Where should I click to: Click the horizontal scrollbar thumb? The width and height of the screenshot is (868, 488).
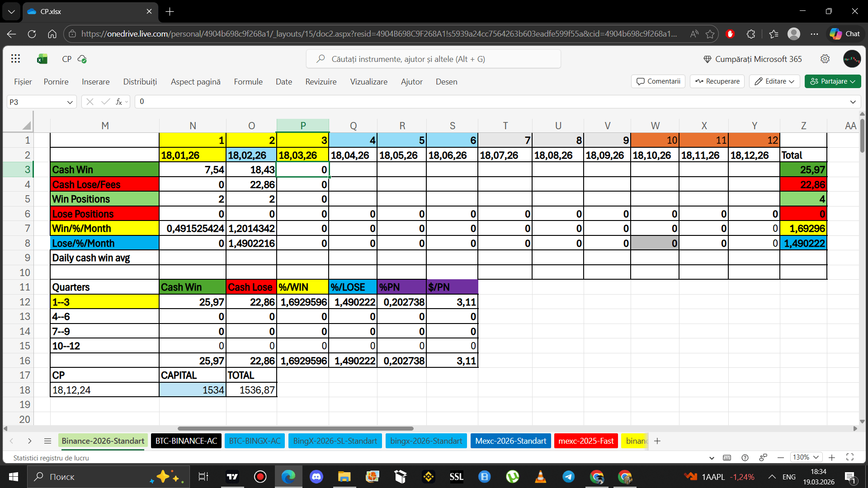tap(295, 428)
